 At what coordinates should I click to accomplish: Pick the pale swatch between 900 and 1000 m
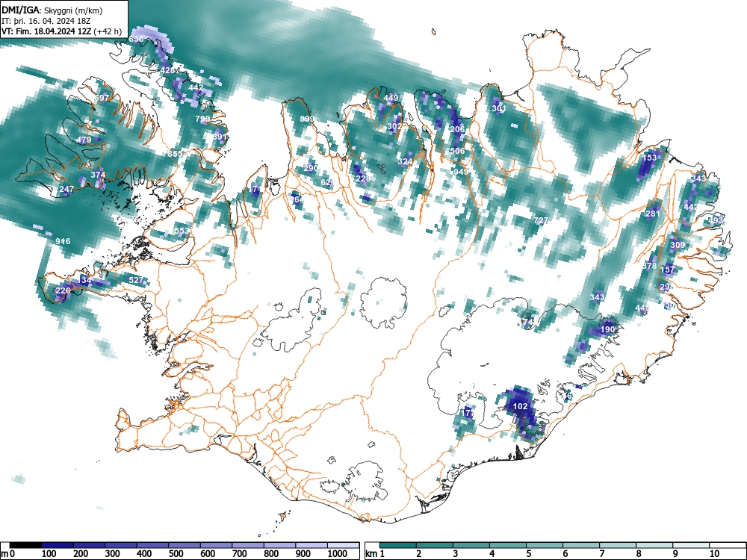(311, 545)
